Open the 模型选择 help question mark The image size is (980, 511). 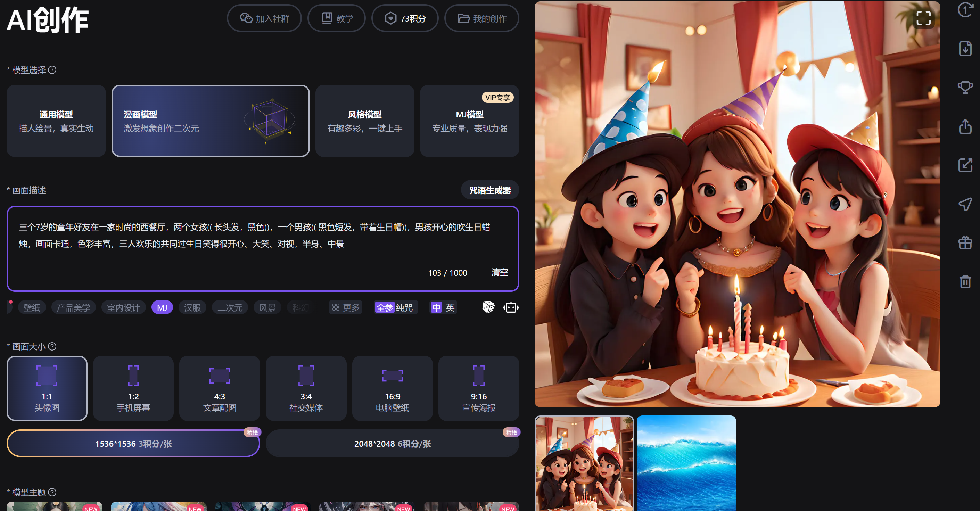pyautogui.click(x=52, y=70)
